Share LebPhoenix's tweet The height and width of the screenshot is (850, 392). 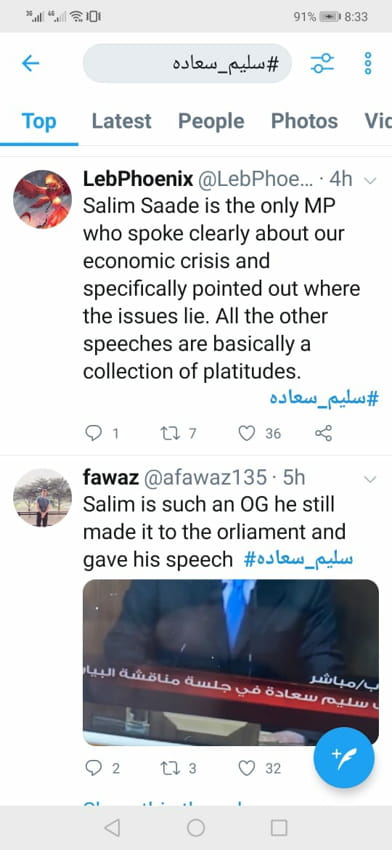pos(323,433)
